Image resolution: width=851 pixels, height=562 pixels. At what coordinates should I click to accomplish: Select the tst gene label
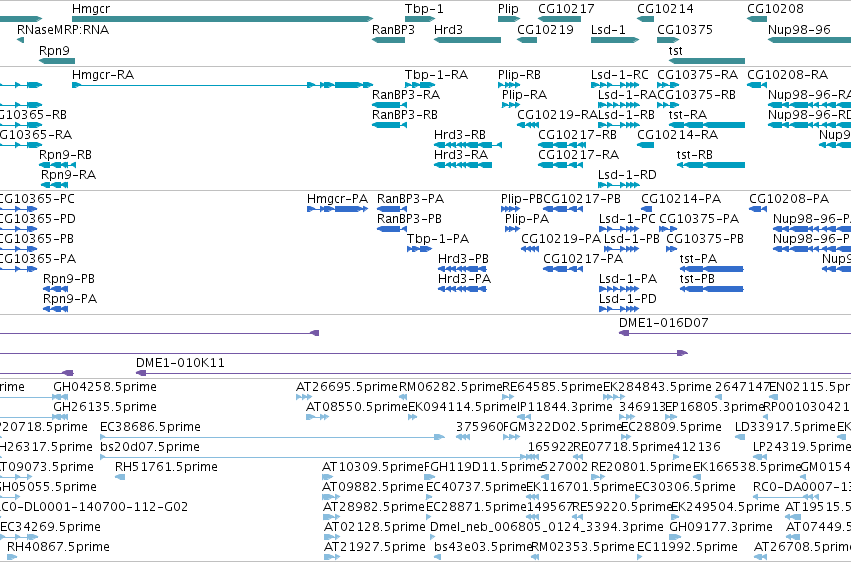(x=675, y=51)
